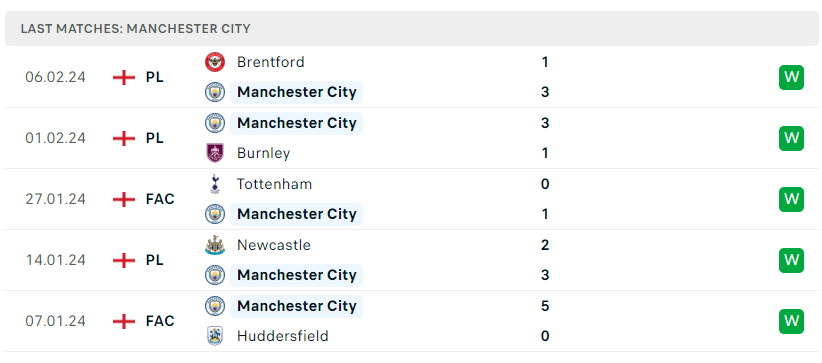The width and height of the screenshot is (822, 363).
Task: Click the Newcastle club crest icon
Action: pos(214,245)
